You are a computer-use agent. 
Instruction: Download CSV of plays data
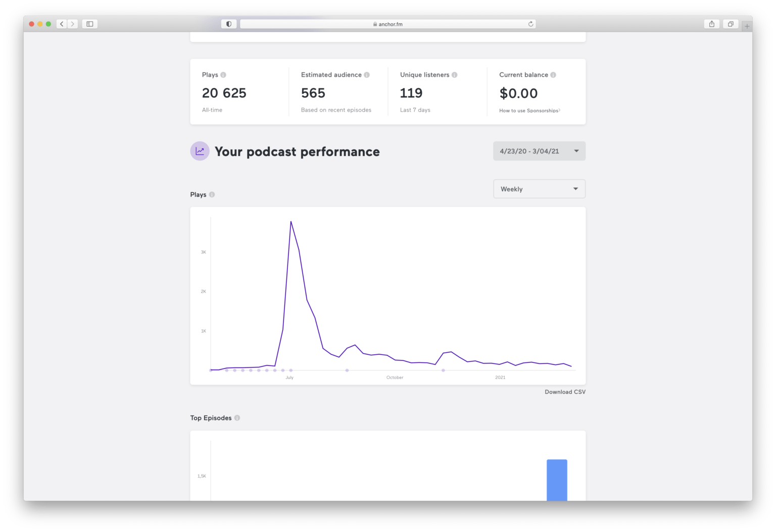(x=565, y=392)
